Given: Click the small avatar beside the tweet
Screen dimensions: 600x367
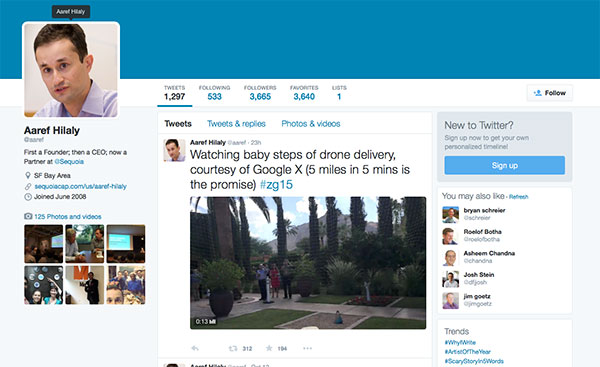Looking at the screenshot, I should click(x=174, y=150).
